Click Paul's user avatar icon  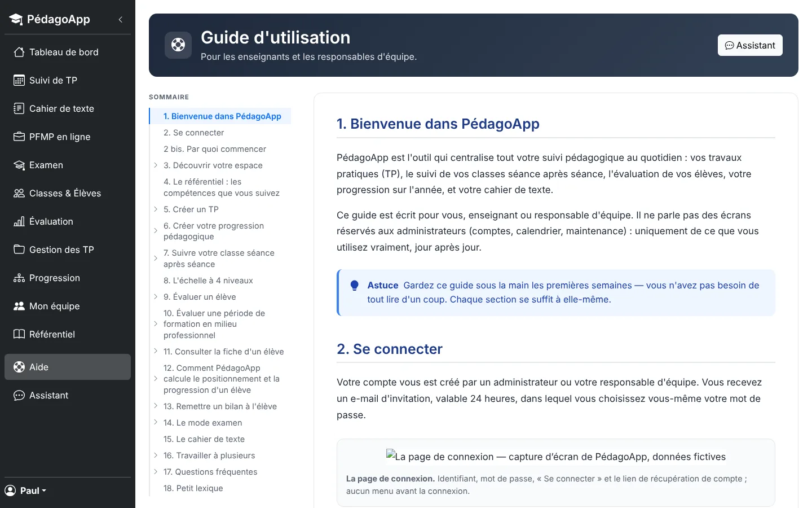(x=10, y=491)
